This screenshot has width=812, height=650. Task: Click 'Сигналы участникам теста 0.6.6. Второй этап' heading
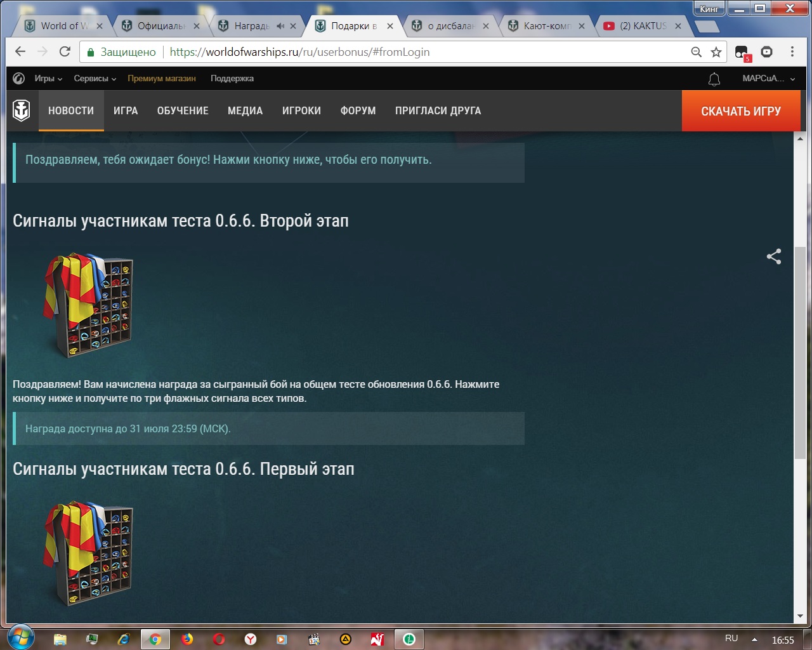(x=181, y=221)
